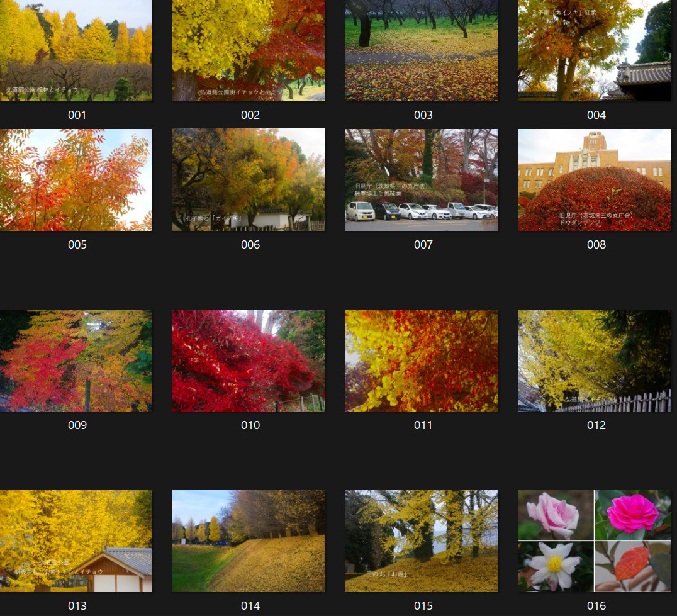
Task: Open thumbnail 001 with yellow ginkgo grove
Action: pos(76,50)
